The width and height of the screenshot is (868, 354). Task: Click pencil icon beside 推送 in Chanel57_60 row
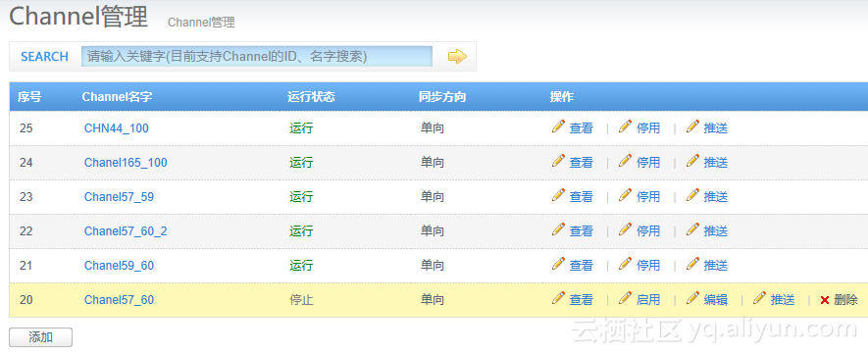pos(760,298)
